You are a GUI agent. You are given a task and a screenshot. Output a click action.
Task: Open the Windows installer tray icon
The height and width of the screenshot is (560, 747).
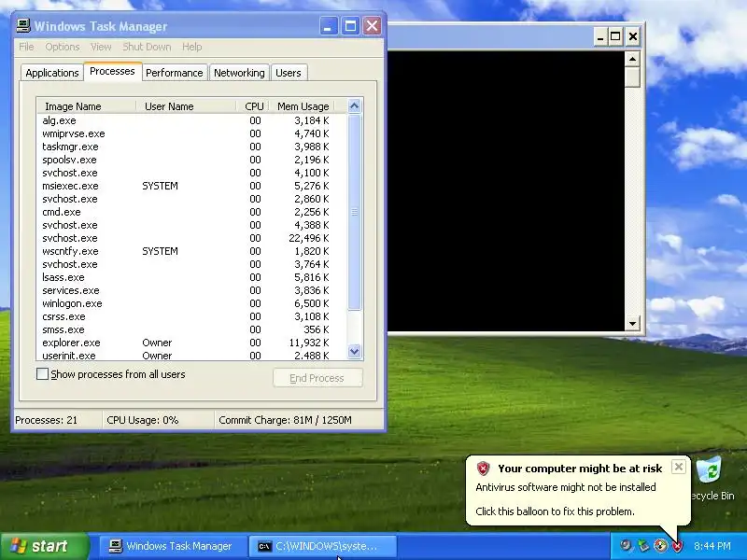tap(660, 546)
